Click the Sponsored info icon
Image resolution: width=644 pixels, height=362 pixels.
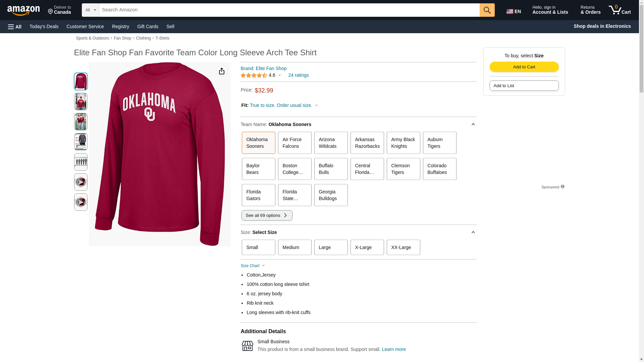coord(562,187)
